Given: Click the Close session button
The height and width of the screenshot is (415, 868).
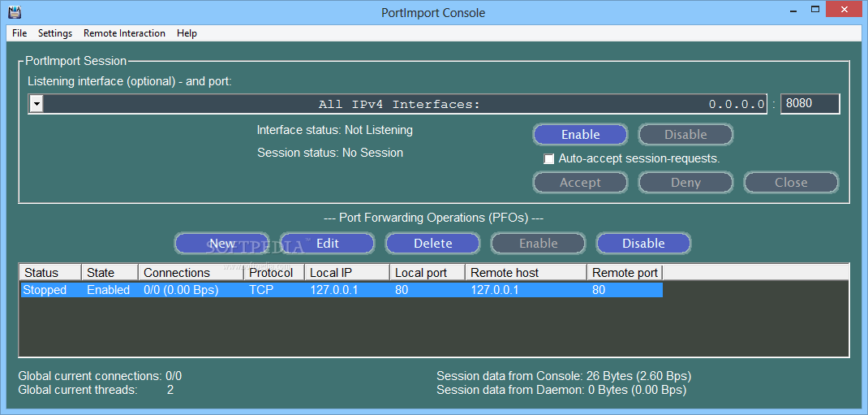Looking at the screenshot, I should click(x=790, y=182).
